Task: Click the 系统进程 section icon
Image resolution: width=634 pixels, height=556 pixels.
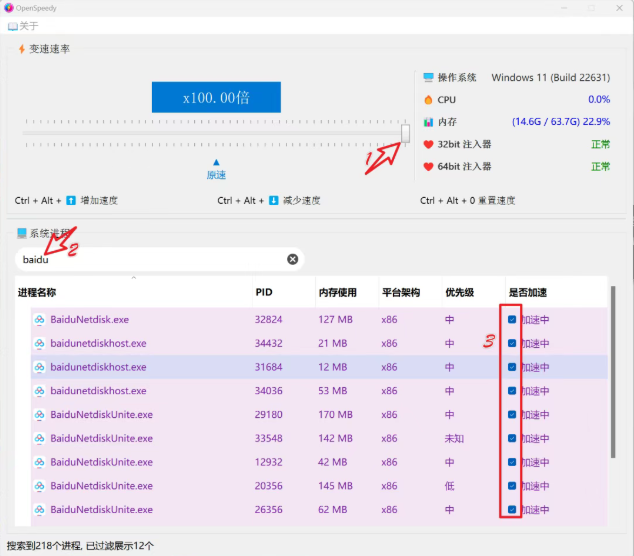Action: pyautogui.click(x=22, y=233)
